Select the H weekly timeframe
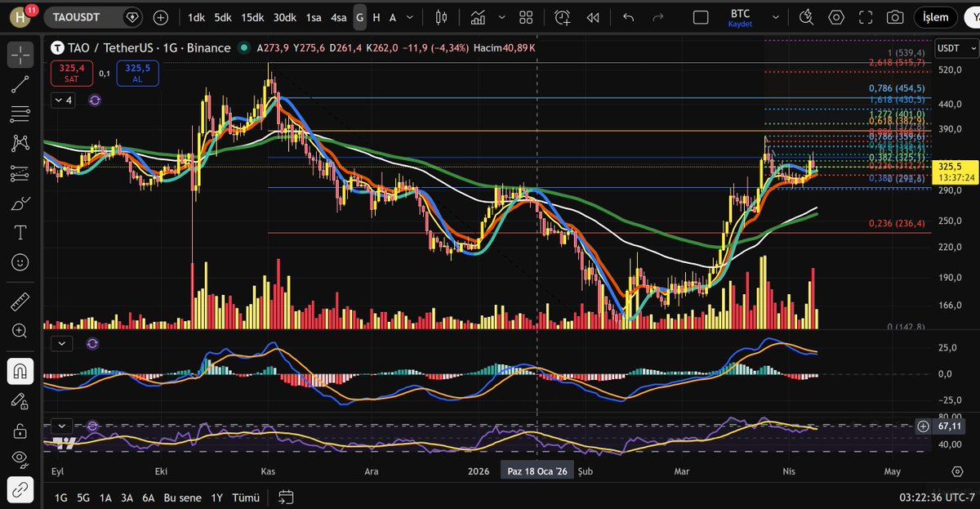 point(376,17)
